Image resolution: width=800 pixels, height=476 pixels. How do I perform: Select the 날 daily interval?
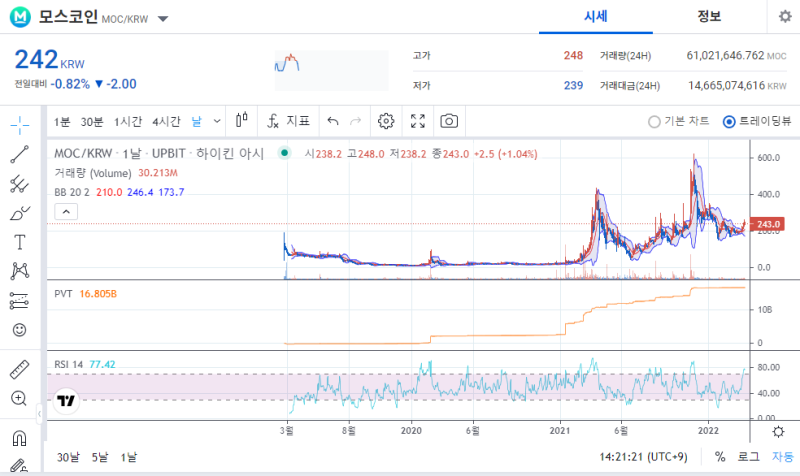[196, 121]
